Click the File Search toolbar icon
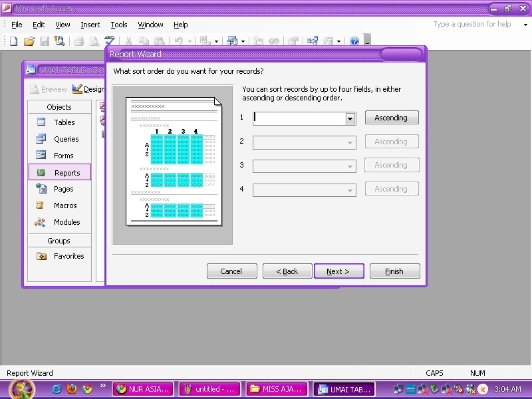 [x=60, y=41]
